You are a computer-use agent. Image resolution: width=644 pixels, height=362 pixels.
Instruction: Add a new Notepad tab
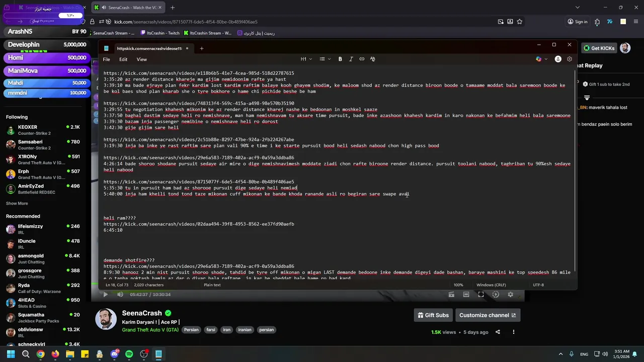pos(202,48)
